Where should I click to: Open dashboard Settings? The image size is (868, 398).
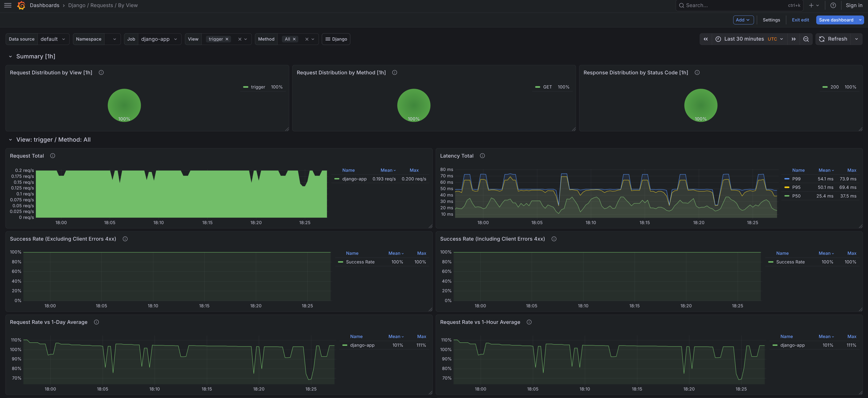tap(771, 20)
